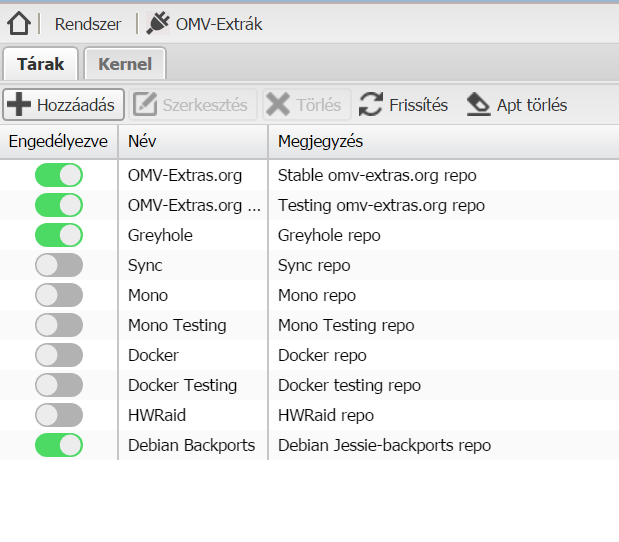
Task: Select the OMV-Extras.org name cell
Action: (x=193, y=175)
